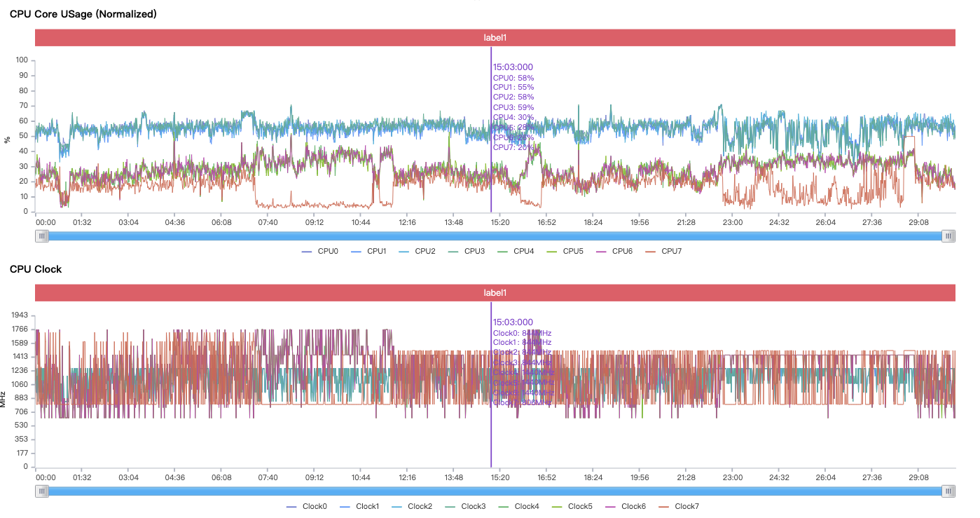Viewport: 980px width, 518px height.
Task: Toggle Clock4 legend item
Action: pyautogui.click(x=518, y=506)
